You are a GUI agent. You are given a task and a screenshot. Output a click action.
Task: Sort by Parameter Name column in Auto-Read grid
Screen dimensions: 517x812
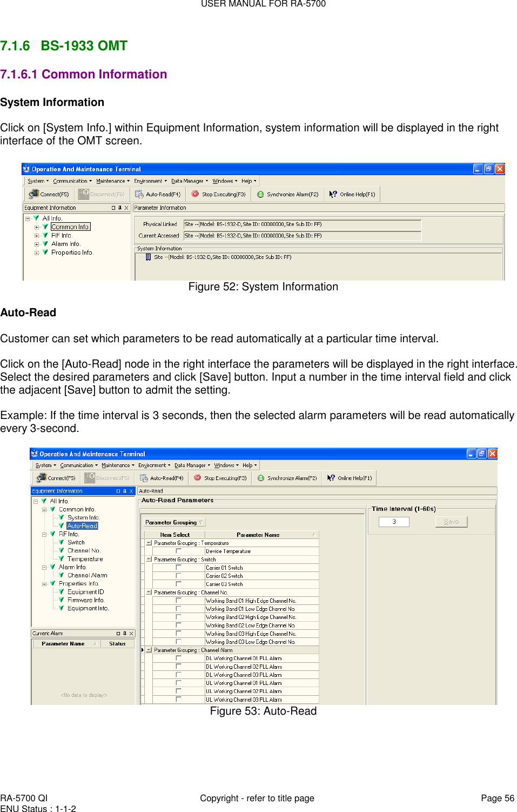click(x=261, y=535)
